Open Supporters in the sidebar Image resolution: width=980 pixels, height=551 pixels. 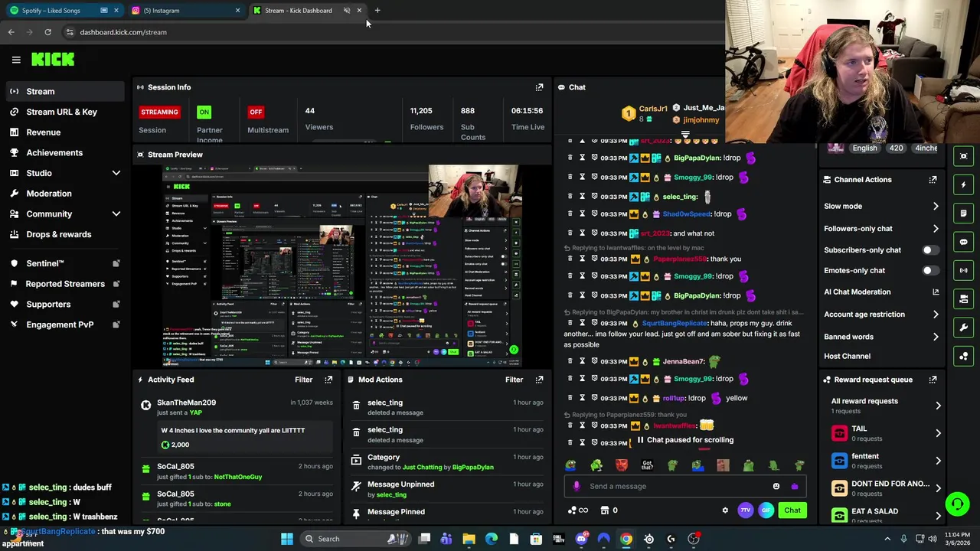point(66,305)
